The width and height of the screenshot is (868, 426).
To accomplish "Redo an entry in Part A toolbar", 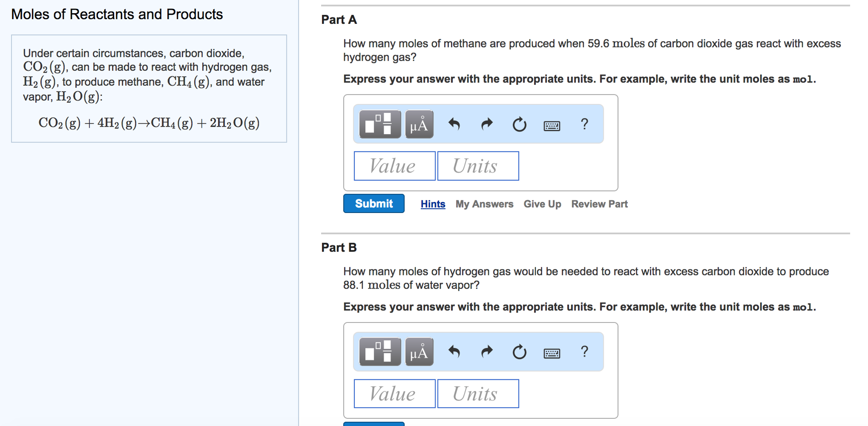I will (486, 124).
